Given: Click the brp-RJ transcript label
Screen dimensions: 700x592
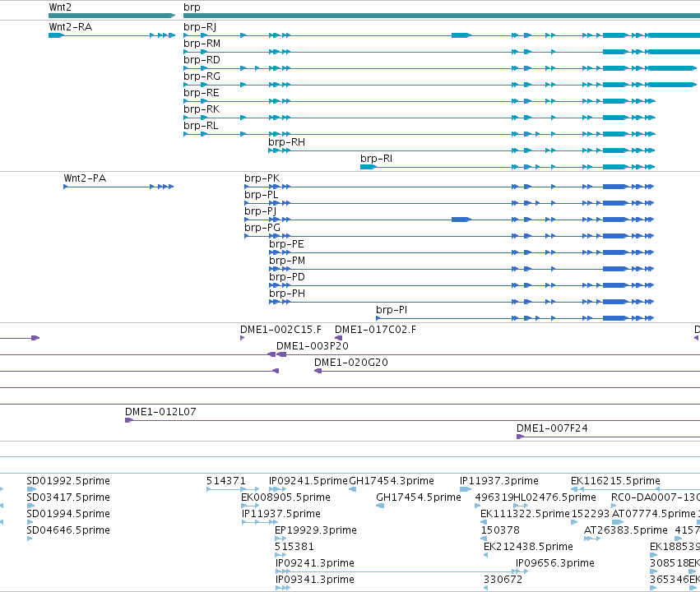Looking at the screenshot, I should click(200, 27).
